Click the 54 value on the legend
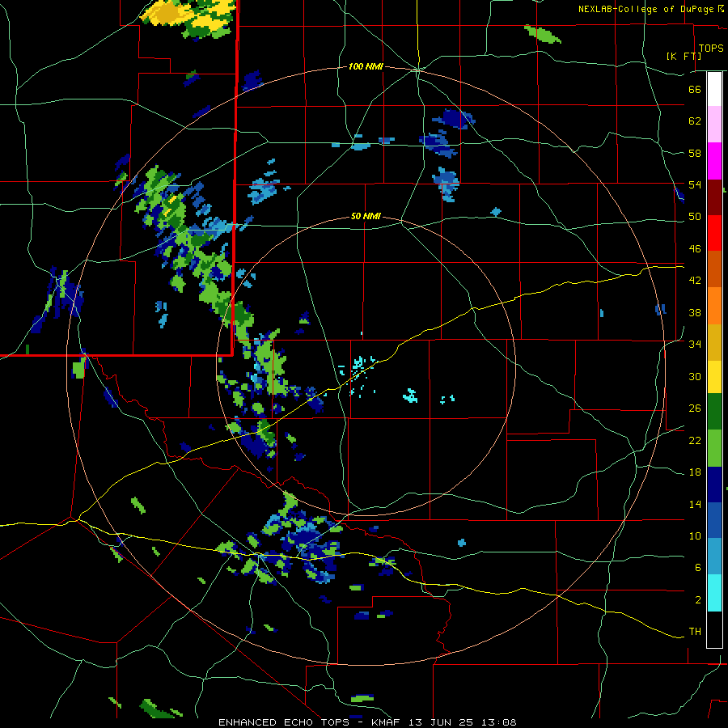Image resolution: width=728 pixels, height=728 pixels. click(695, 184)
